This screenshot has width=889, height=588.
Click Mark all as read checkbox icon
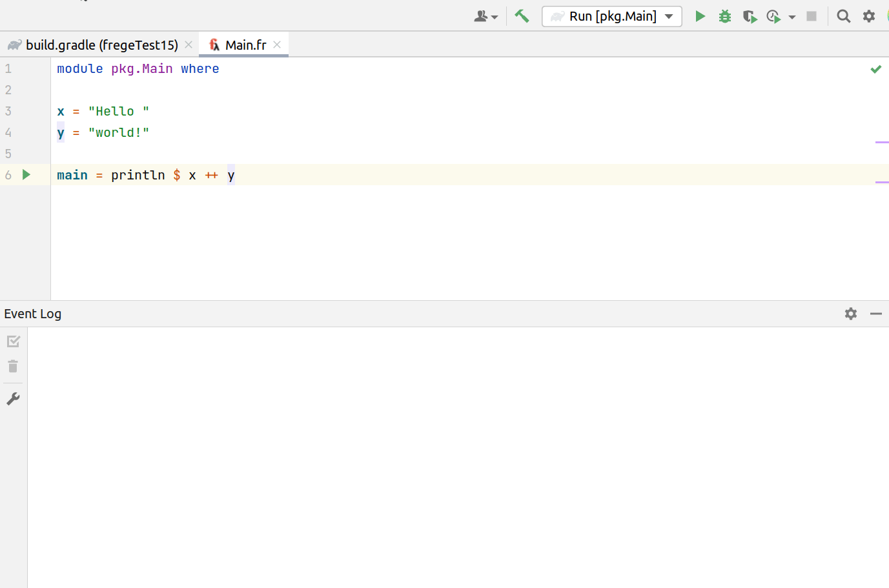14,341
